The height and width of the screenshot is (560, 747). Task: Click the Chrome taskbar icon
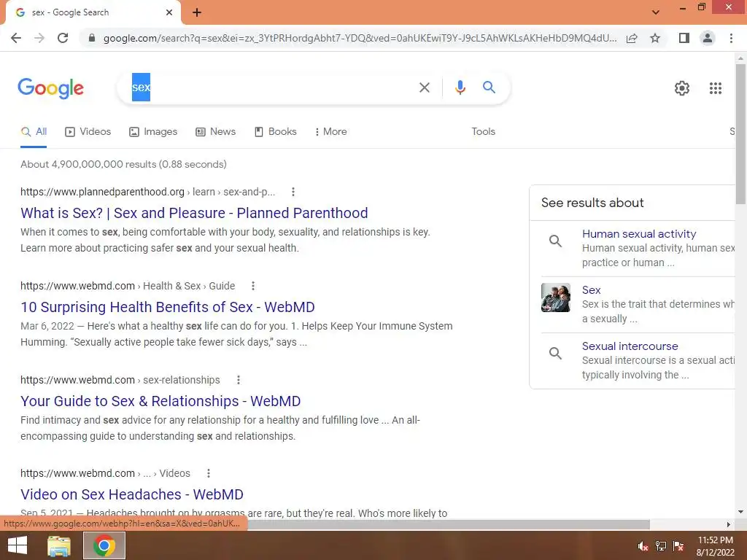104,545
